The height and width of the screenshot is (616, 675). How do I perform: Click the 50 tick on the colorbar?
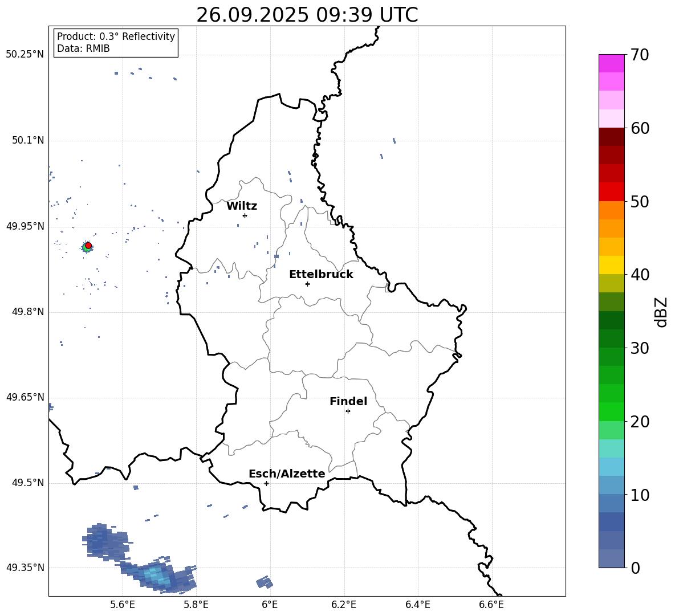(640, 201)
